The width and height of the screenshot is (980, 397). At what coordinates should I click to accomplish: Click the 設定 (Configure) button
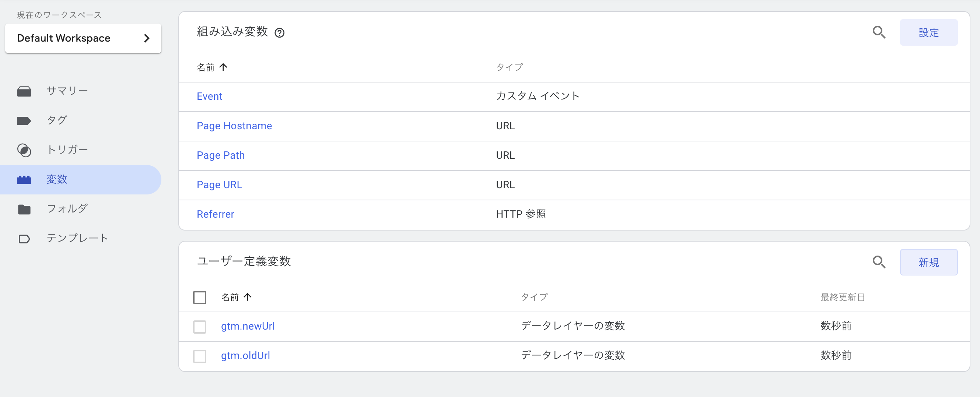point(928,33)
